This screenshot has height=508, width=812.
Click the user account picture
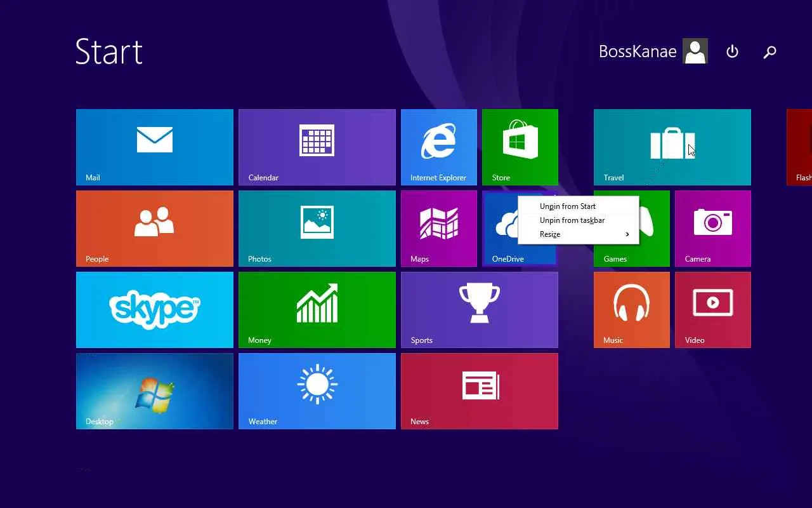click(695, 51)
